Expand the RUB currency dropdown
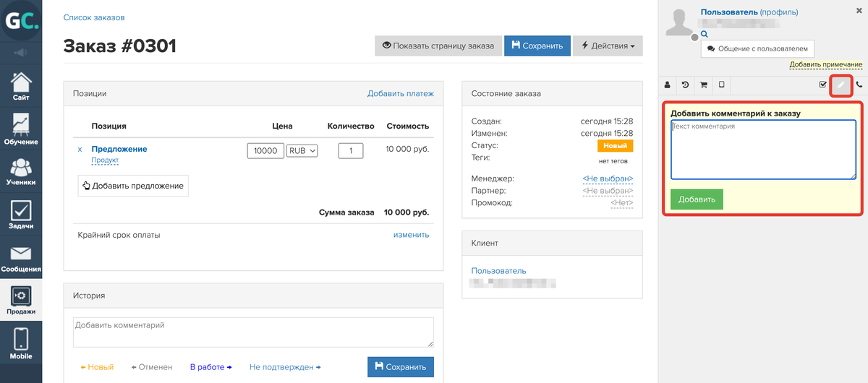Viewport: 868px width, 383px height. 302,151
